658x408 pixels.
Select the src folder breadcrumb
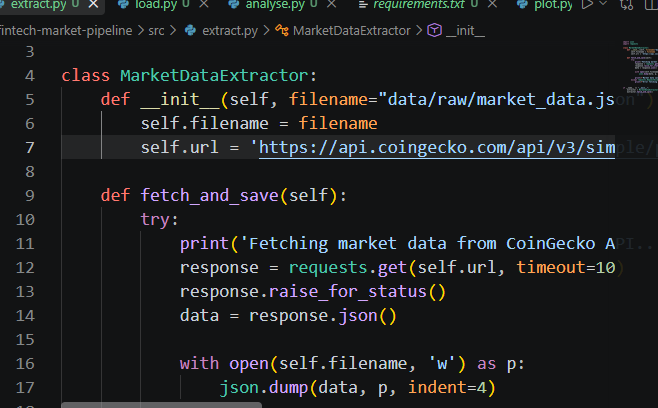[156, 31]
